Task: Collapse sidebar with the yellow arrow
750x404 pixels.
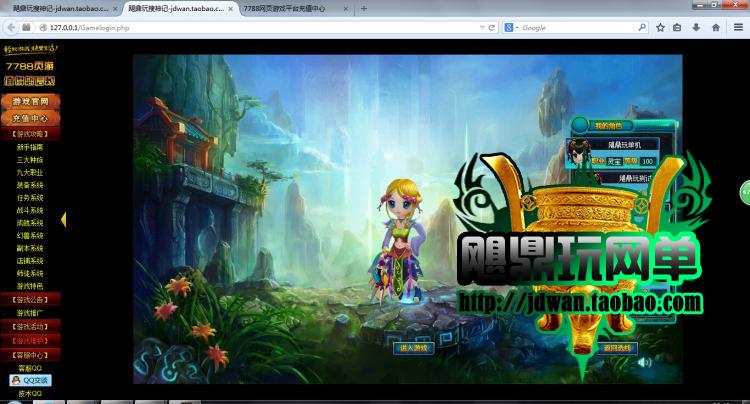Action: [x=64, y=219]
